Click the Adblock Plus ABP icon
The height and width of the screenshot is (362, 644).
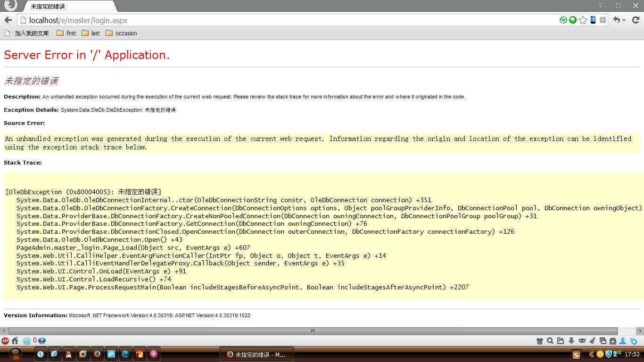click(5, 341)
